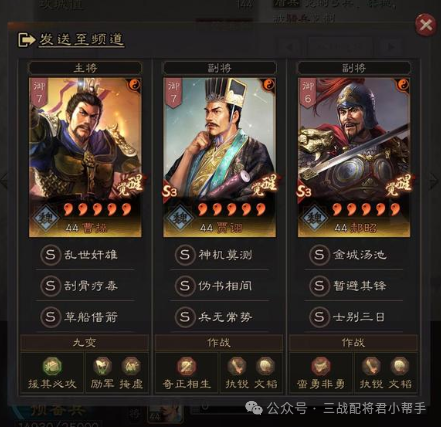The height and width of the screenshot is (427, 441).
Task: Tap the 蛮勇非勇 tactic icon
Action: 321,367
